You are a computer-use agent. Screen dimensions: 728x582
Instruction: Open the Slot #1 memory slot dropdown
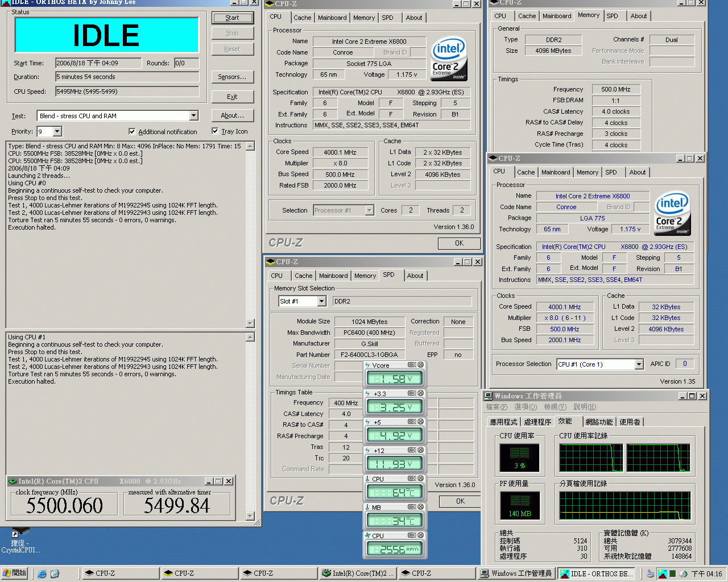(321, 301)
